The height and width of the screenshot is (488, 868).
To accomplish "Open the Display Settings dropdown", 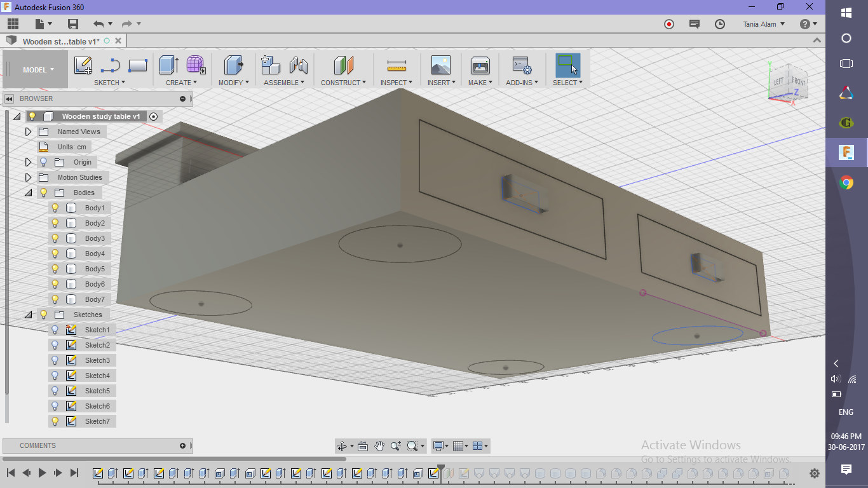I will tap(440, 446).
